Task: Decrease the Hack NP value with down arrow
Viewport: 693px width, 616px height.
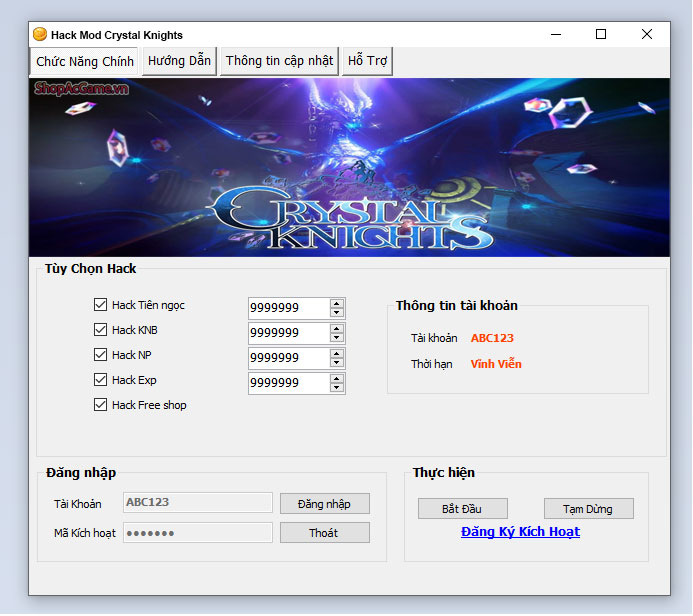Action: [337, 362]
